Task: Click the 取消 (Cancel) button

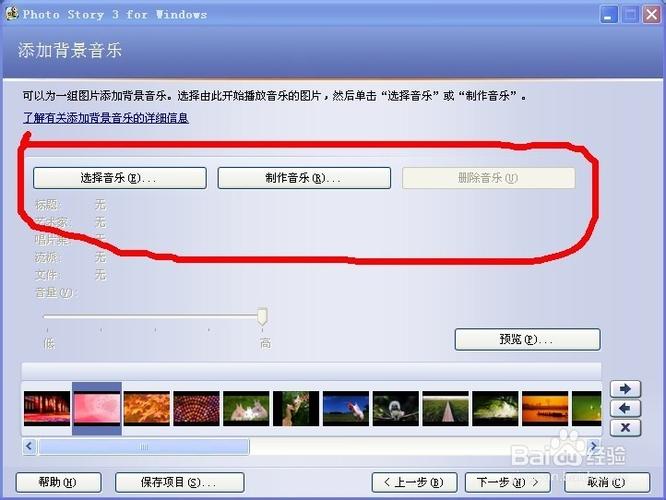Action: pos(607,483)
